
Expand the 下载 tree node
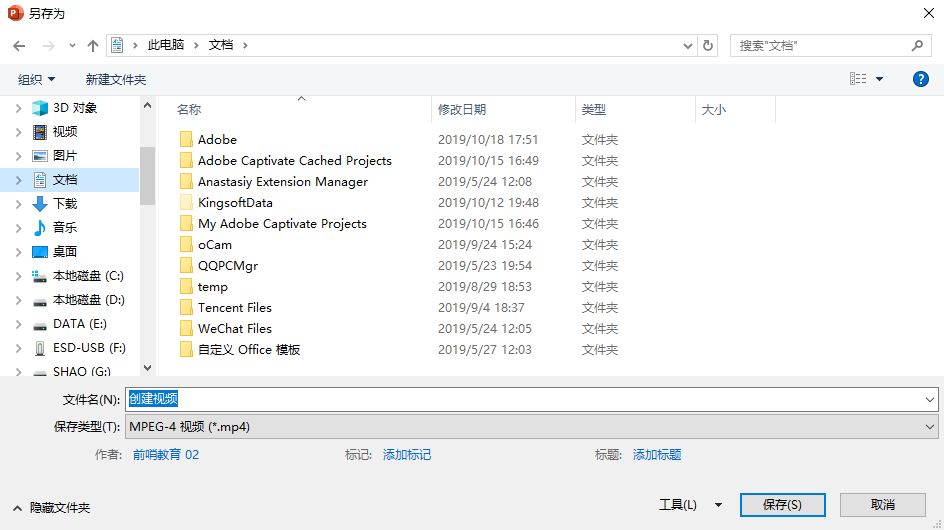[18, 204]
